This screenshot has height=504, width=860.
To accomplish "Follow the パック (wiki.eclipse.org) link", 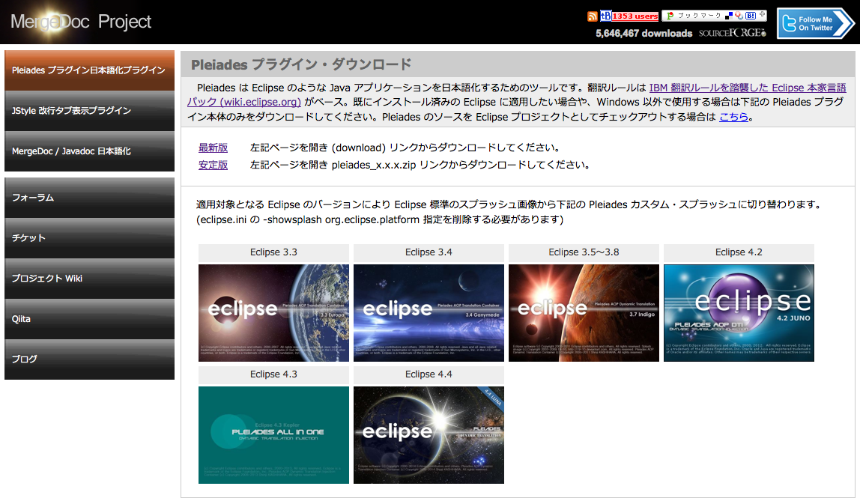I will coord(244,102).
